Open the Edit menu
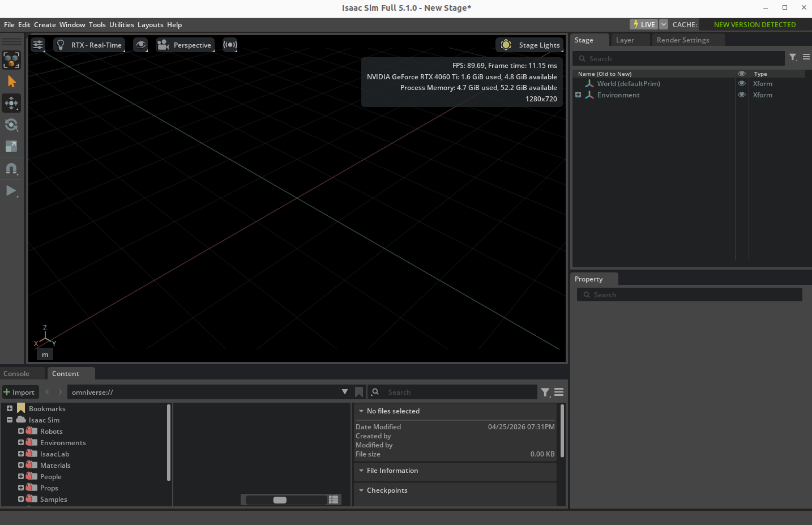This screenshot has width=812, height=525. (x=24, y=25)
